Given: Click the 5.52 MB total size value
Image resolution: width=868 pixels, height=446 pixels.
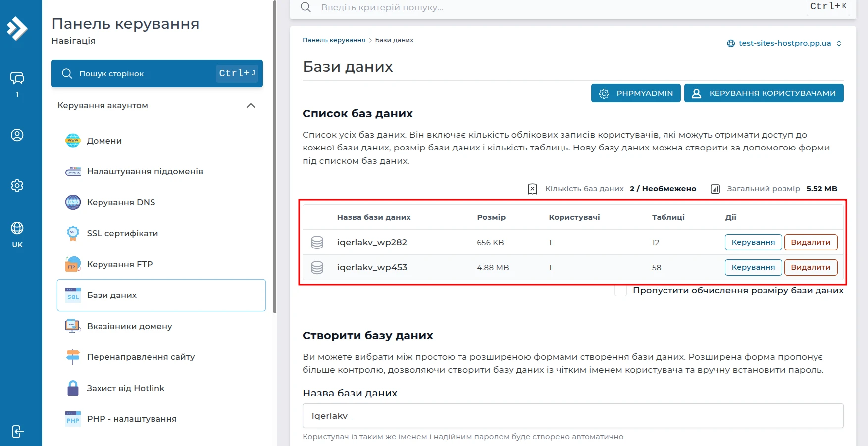Looking at the screenshot, I should (x=821, y=189).
